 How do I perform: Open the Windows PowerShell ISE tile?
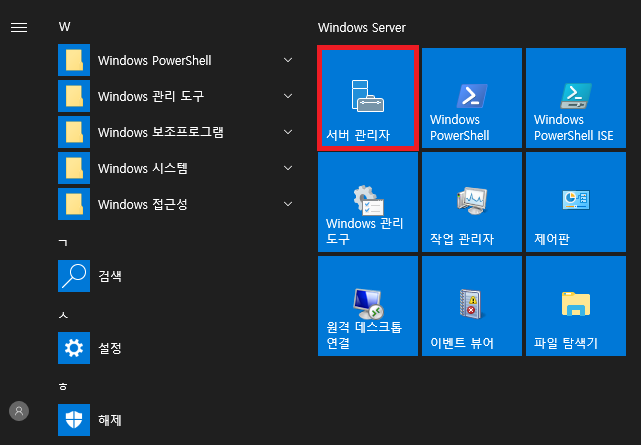[x=576, y=98]
